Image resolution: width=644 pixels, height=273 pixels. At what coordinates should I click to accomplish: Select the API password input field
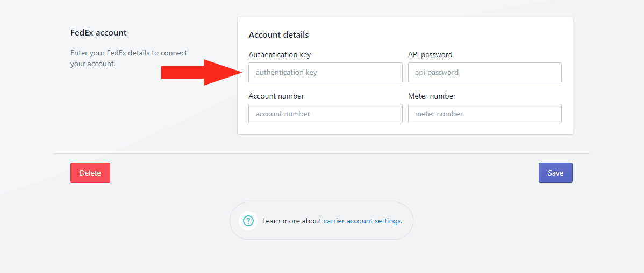[485, 72]
